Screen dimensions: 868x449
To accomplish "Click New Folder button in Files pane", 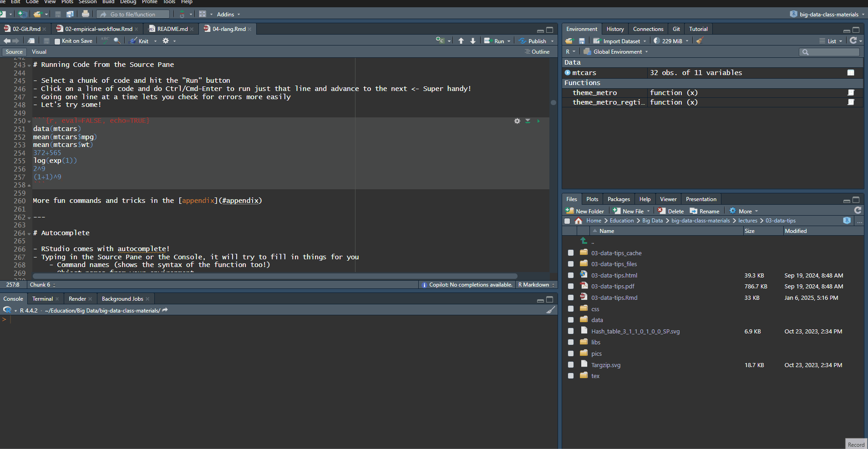I will coord(584,211).
